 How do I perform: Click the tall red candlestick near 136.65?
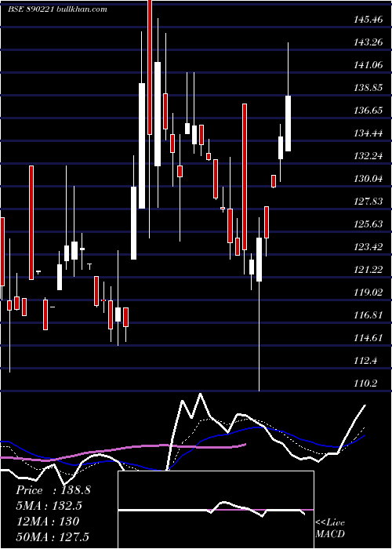[x=245, y=176]
